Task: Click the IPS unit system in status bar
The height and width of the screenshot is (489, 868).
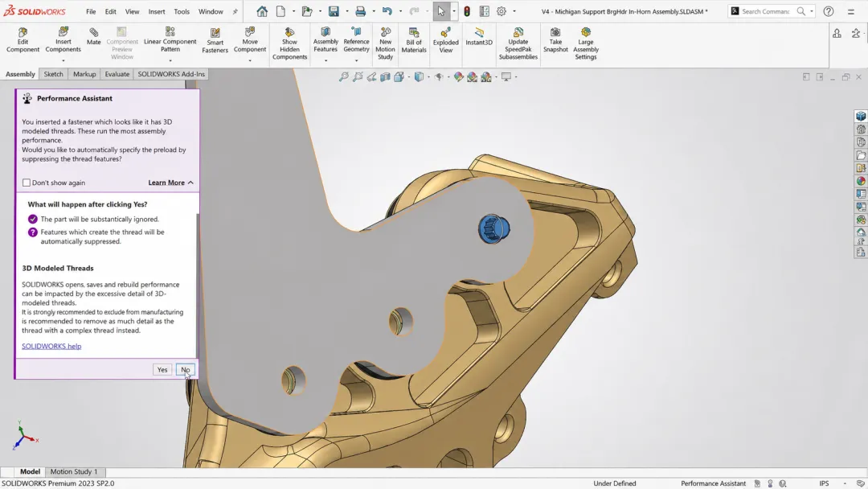Action: pos(825,483)
